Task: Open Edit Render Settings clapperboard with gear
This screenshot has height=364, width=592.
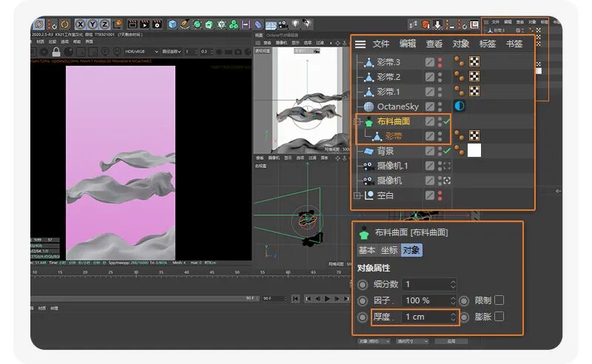Action: click(x=157, y=24)
